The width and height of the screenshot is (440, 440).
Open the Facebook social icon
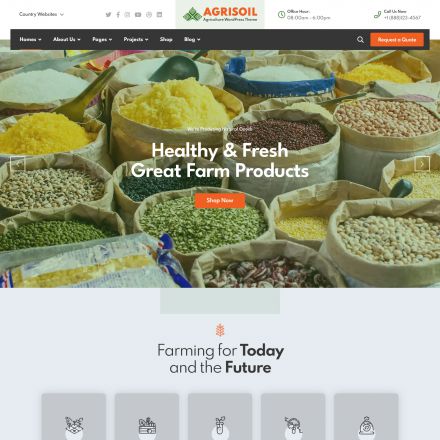[x=118, y=15]
